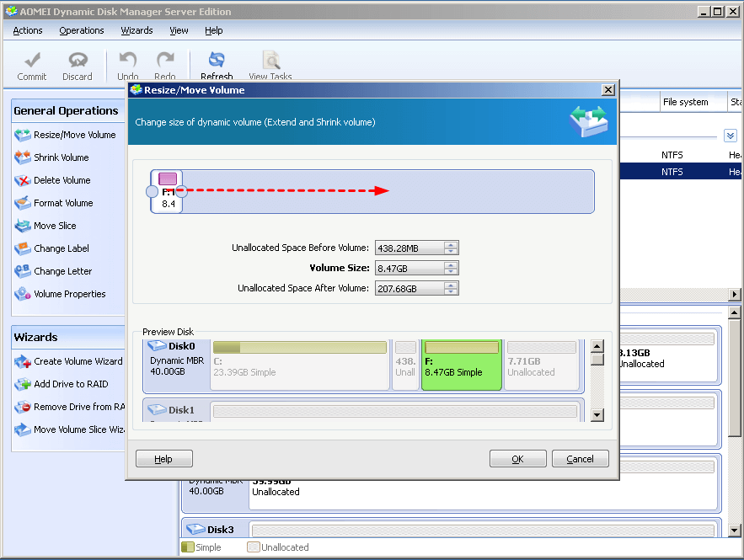Click the Discard toolbar icon

coord(78,61)
